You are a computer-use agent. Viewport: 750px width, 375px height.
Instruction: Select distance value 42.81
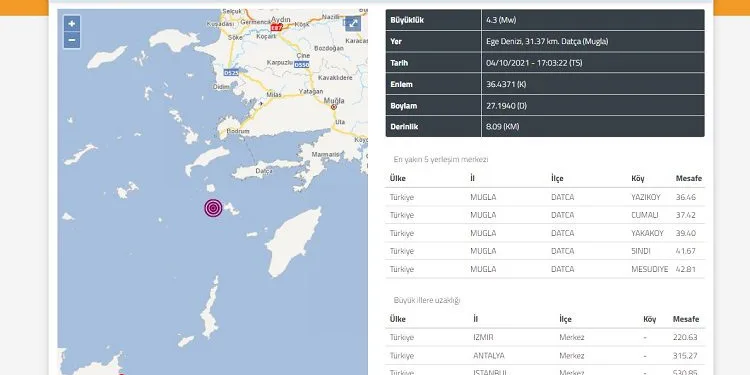point(685,269)
